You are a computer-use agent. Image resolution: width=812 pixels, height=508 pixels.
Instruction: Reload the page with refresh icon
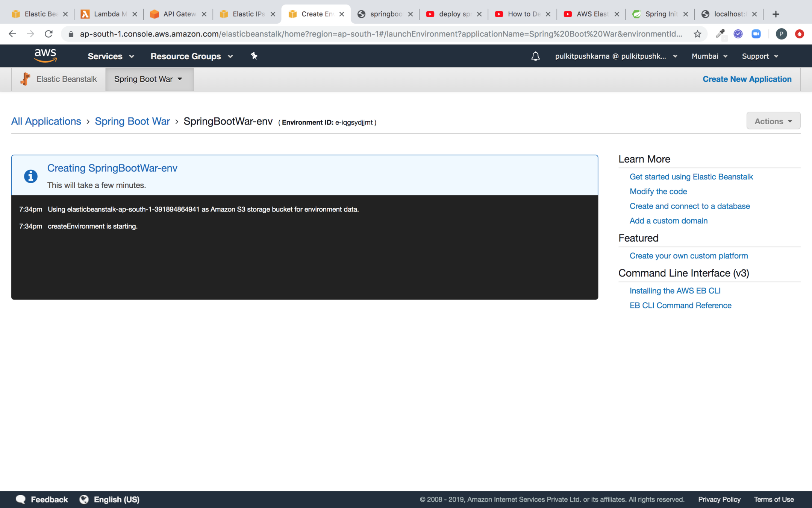click(48, 34)
